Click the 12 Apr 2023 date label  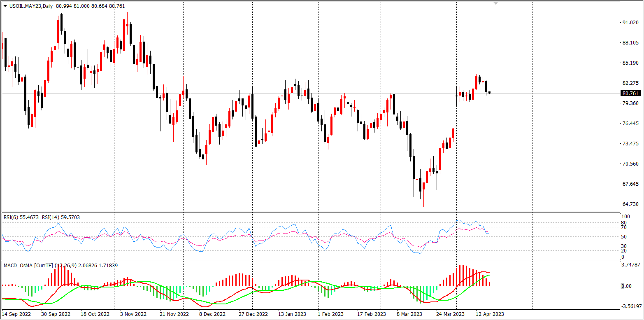[490, 314]
